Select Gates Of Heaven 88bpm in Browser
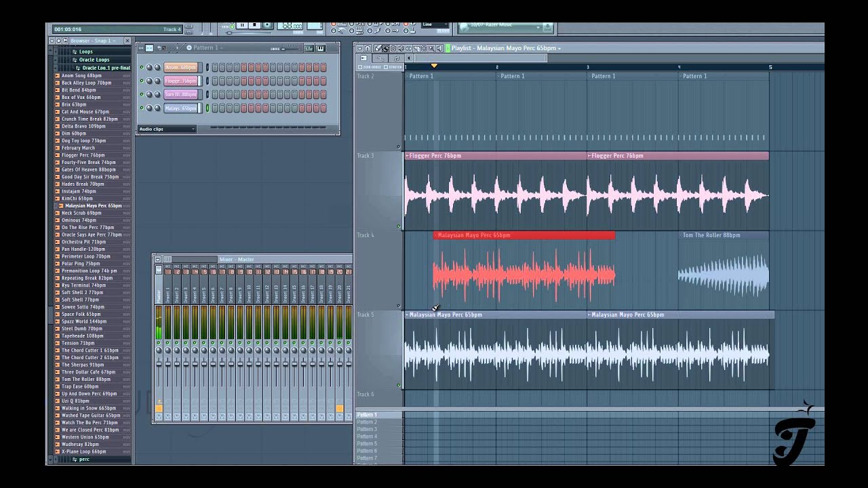This screenshot has height=488, width=868. (89, 169)
